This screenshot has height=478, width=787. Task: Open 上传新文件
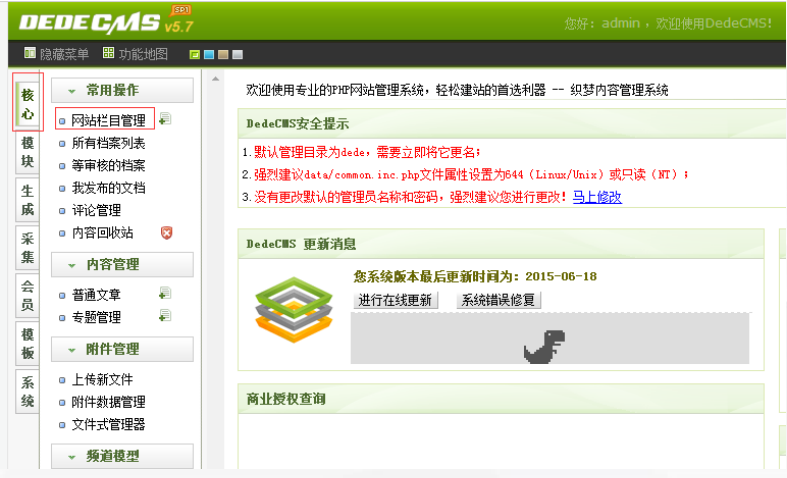(102, 379)
